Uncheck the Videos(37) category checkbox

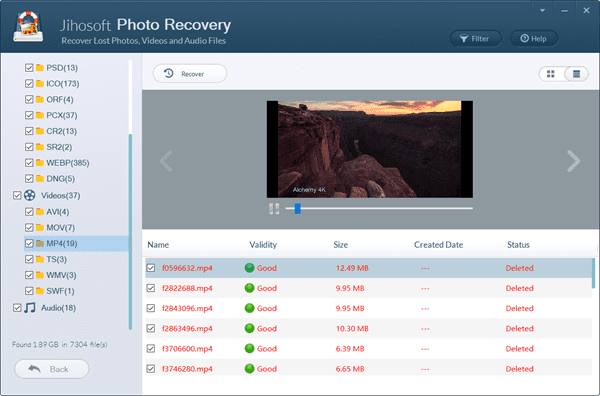point(17,196)
